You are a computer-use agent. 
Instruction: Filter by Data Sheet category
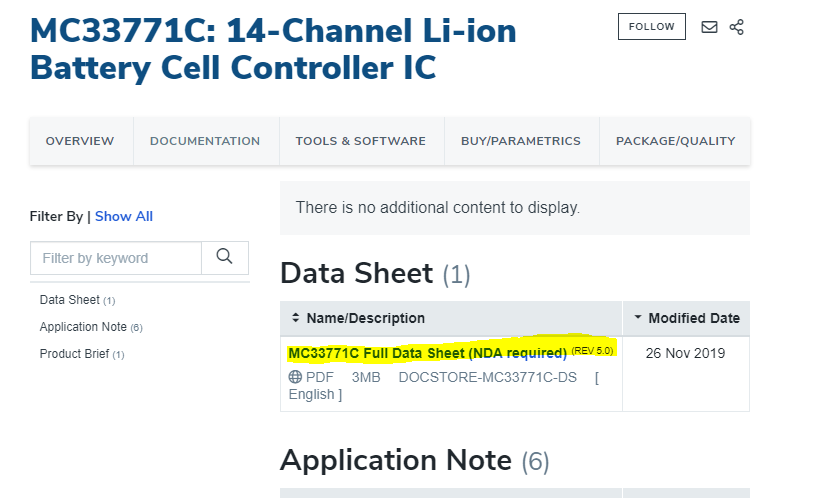coord(70,300)
